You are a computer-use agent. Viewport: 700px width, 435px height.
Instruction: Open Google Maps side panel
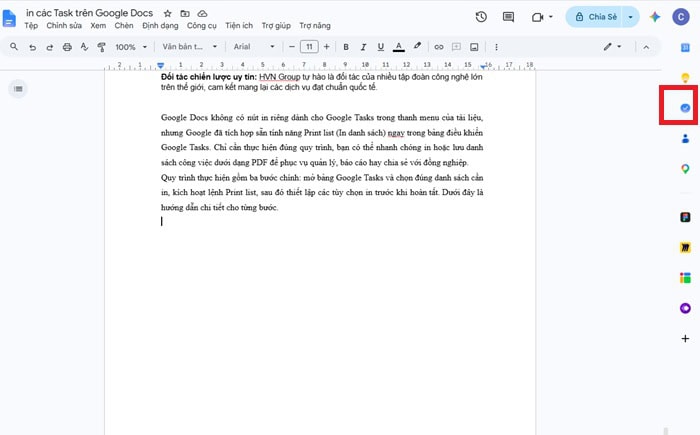pos(685,169)
